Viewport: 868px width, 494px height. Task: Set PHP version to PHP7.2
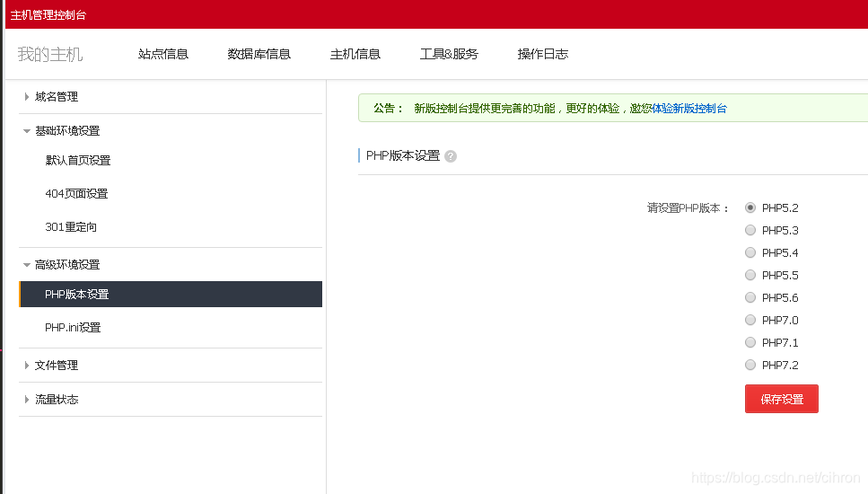tap(750, 365)
